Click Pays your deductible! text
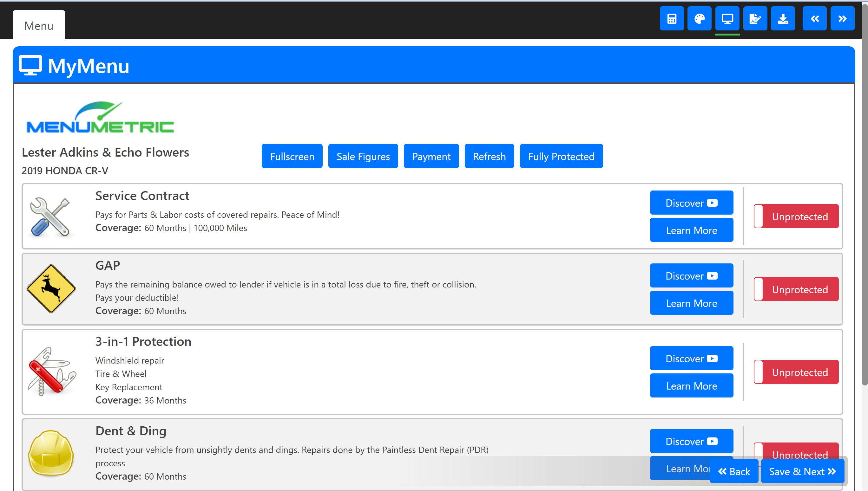This screenshot has height=491, width=868. 137,297
